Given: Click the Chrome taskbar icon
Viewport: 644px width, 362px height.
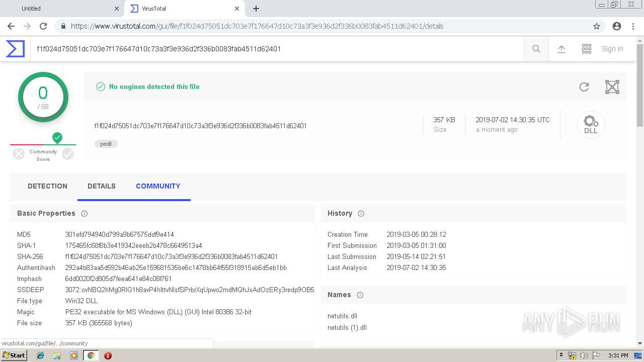Looking at the screenshot, I should [x=91, y=355].
